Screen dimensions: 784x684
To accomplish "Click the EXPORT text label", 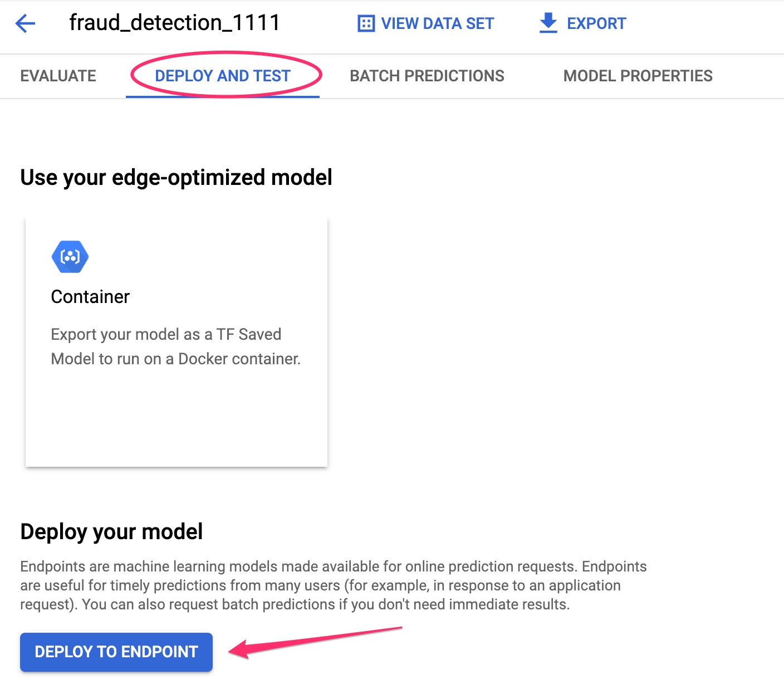I will point(596,23).
